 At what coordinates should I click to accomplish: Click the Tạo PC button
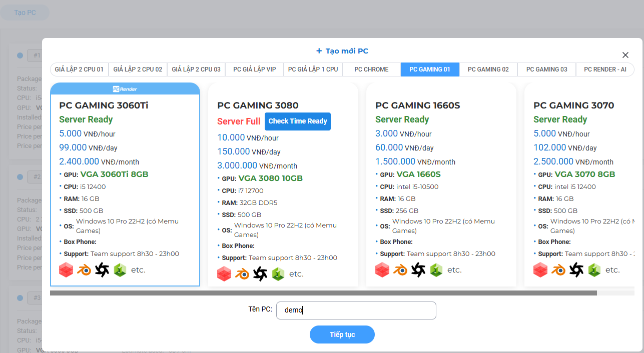tap(25, 12)
